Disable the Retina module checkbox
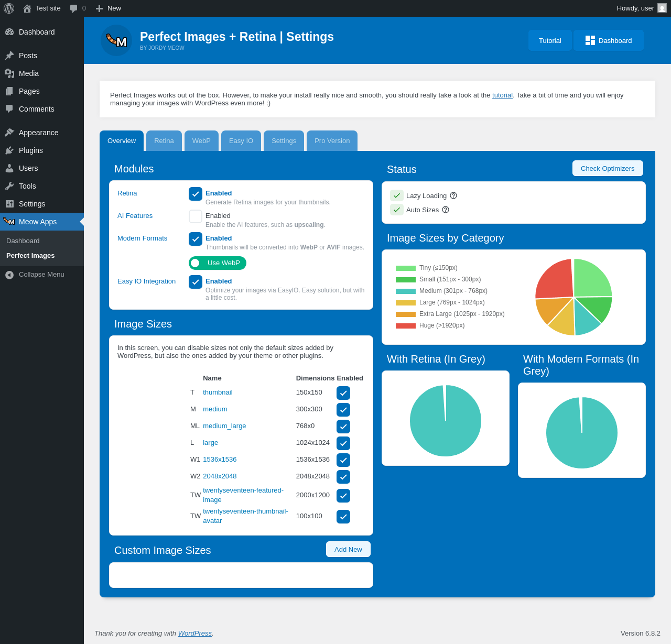 pos(196,194)
